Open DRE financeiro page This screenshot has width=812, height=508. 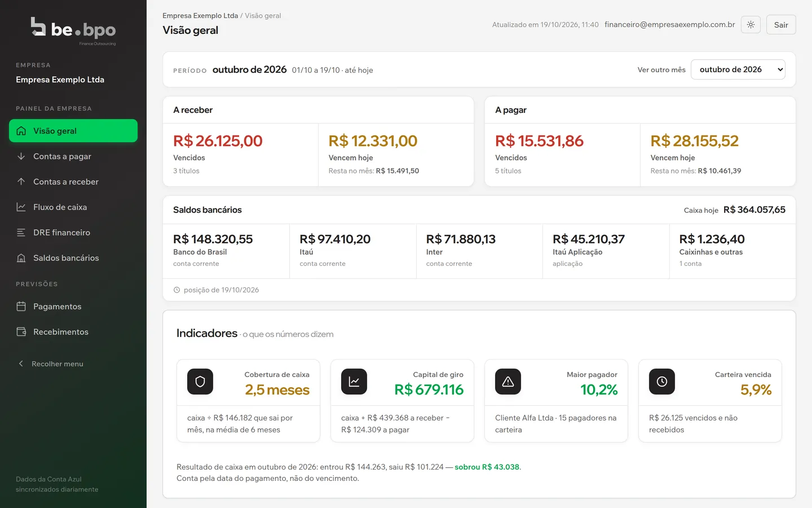pyautogui.click(x=73, y=233)
